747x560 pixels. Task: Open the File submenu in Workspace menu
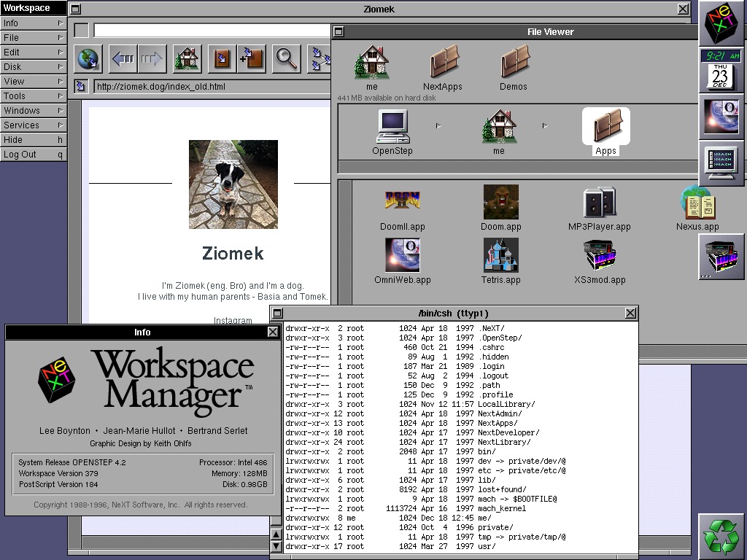(x=33, y=38)
